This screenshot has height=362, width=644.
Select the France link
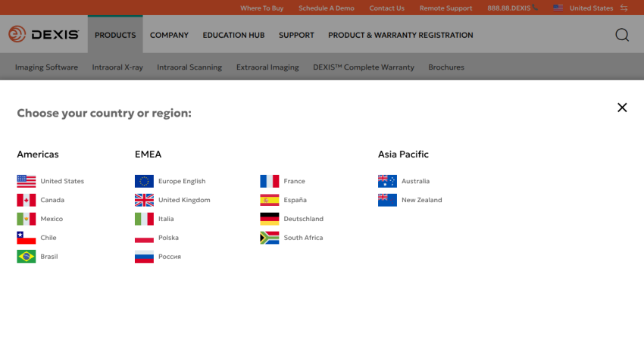coord(294,181)
